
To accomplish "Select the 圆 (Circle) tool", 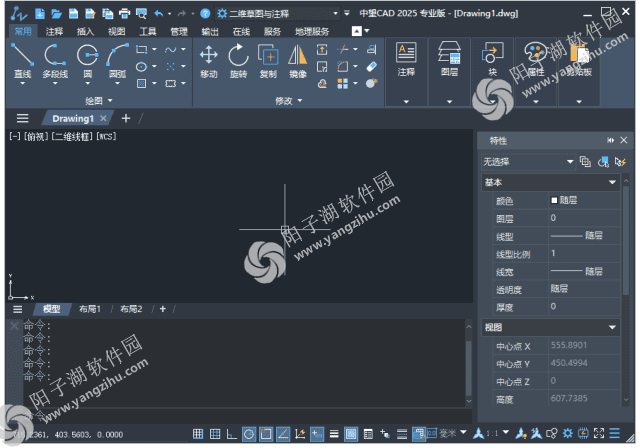I will point(87,61).
